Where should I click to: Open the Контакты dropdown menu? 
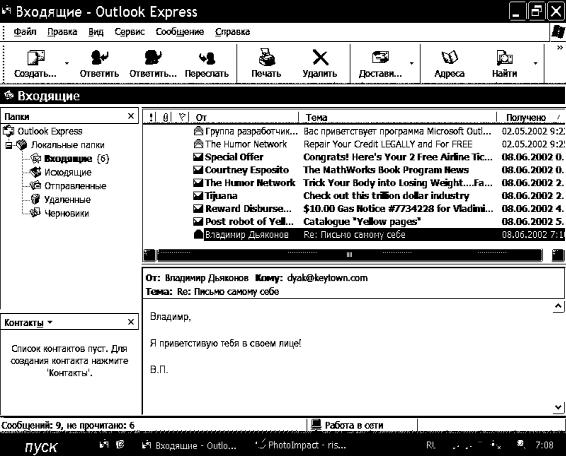coord(50,322)
